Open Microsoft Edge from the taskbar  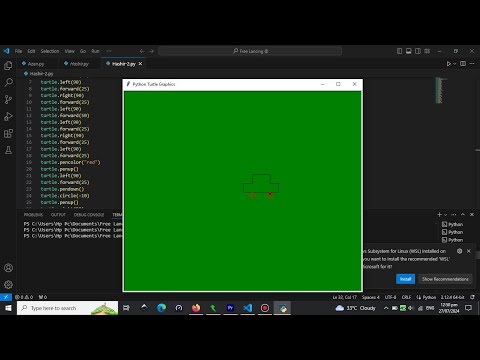pos(162,308)
